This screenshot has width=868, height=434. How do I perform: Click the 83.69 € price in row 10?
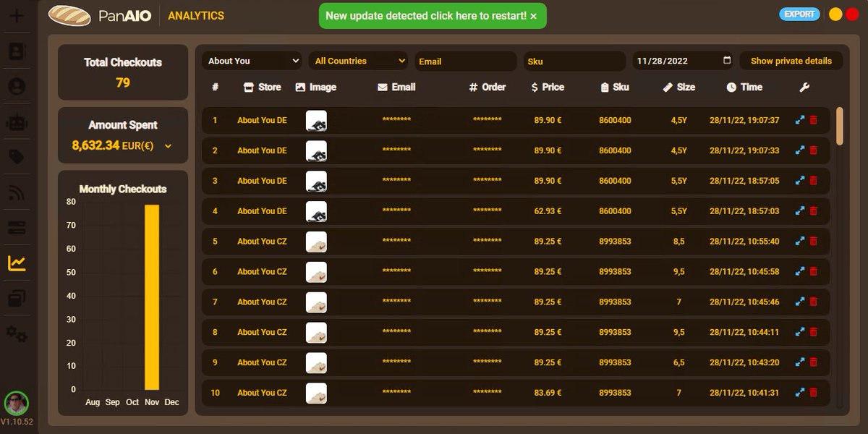(548, 393)
